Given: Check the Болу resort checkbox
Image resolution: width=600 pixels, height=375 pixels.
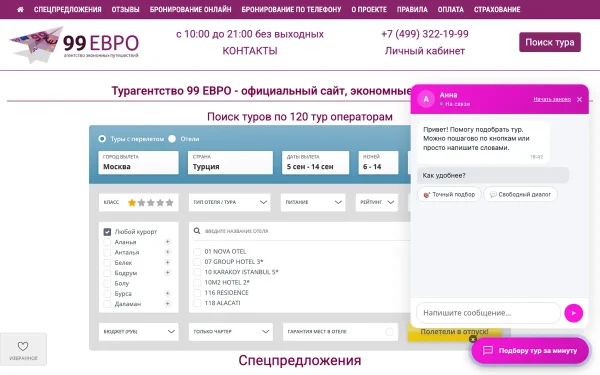Looking at the screenshot, I should [x=107, y=284].
